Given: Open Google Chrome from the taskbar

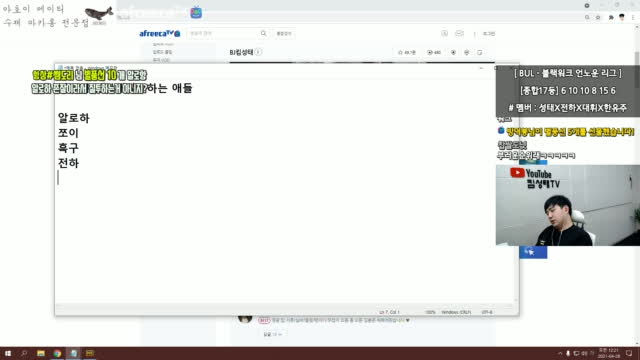Looking at the screenshot, I should 57,353.
